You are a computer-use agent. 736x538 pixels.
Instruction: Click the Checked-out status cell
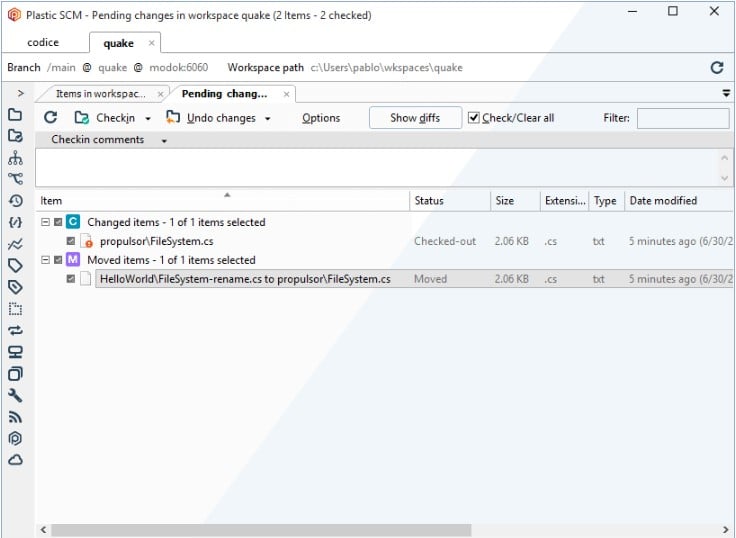(445, 241)
